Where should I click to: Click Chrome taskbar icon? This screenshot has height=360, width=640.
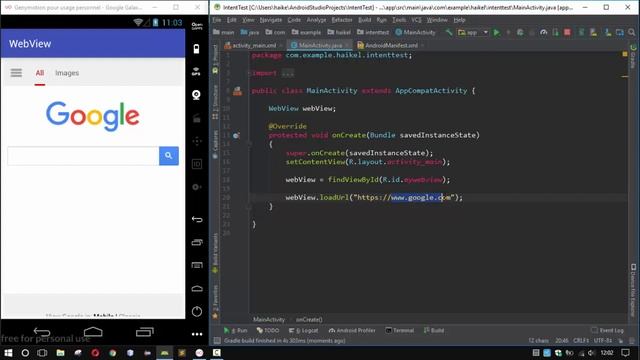pyautogui.click(x=113, y=353)
